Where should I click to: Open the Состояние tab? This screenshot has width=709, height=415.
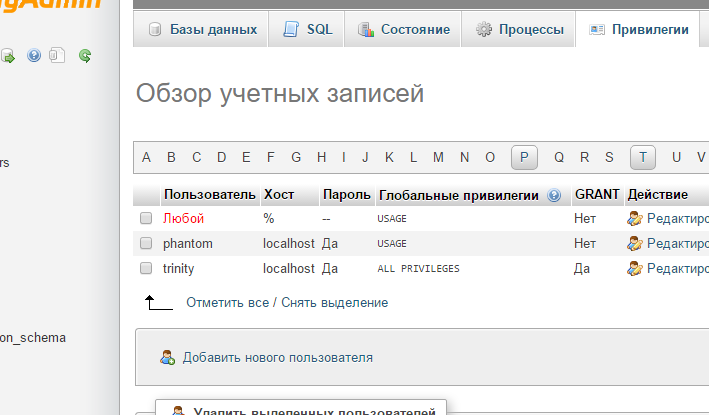coord(402,29)
